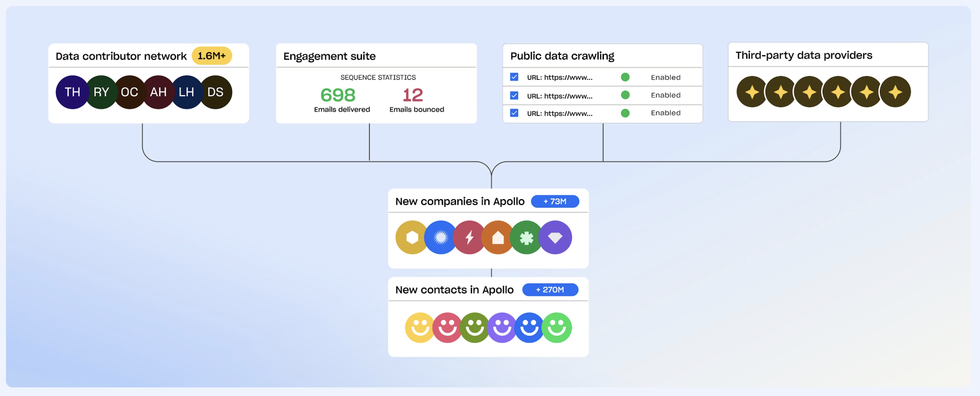Click the SEQUENCE STATISTICS label

(x=378, y=78)
